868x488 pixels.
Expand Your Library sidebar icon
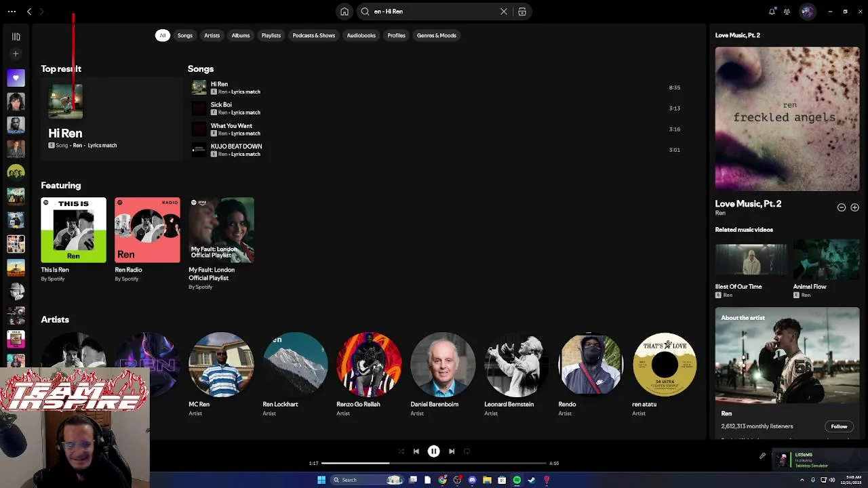[16, 37]
